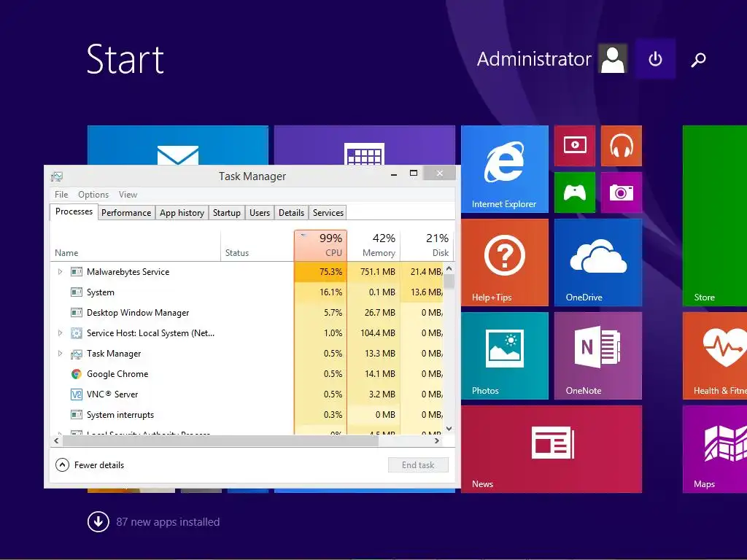Sort processes by Memory column
The height and width of the screenshot is (560, 747).
tap(373, 245)
